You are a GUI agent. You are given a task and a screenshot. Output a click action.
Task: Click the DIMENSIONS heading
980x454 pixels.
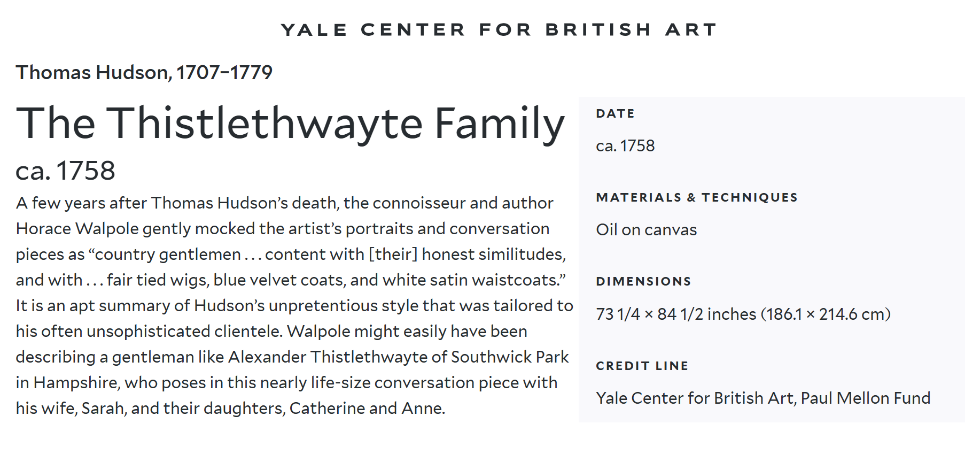(643, 281)
